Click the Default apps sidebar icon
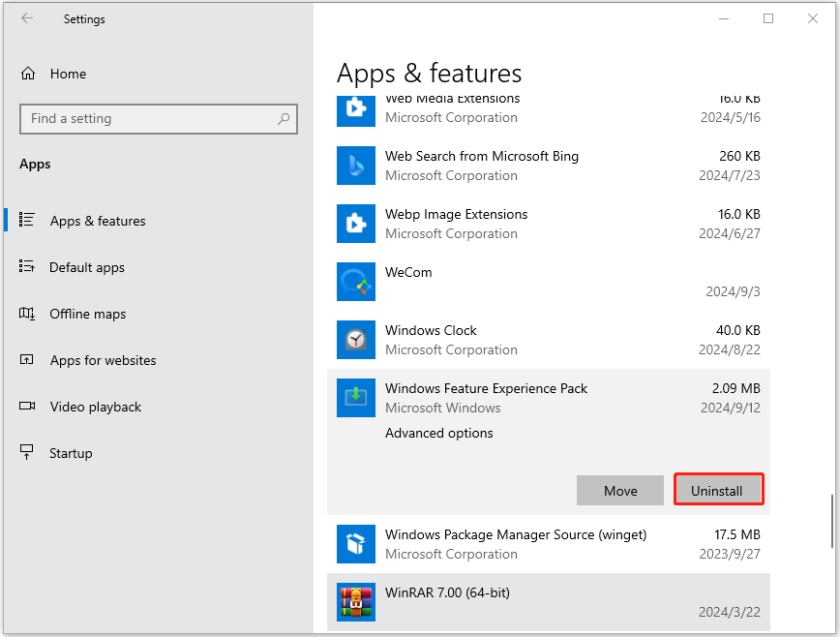 27,266
